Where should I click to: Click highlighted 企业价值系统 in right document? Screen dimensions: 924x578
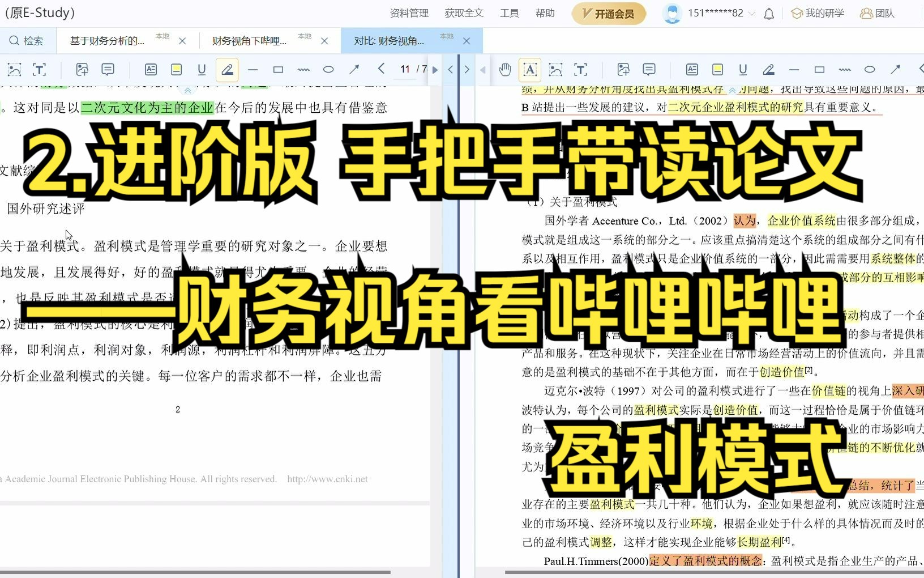(x=802, y=220)
